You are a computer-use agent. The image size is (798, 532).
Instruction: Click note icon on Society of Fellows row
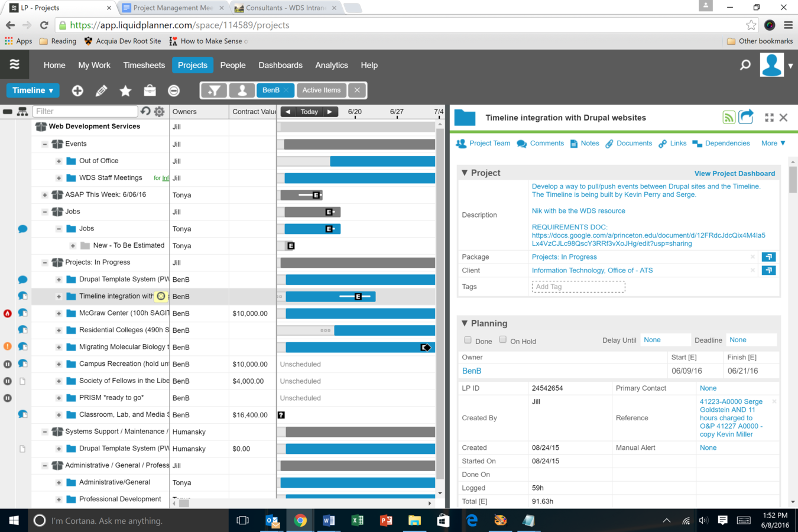(x=22, y=381)
